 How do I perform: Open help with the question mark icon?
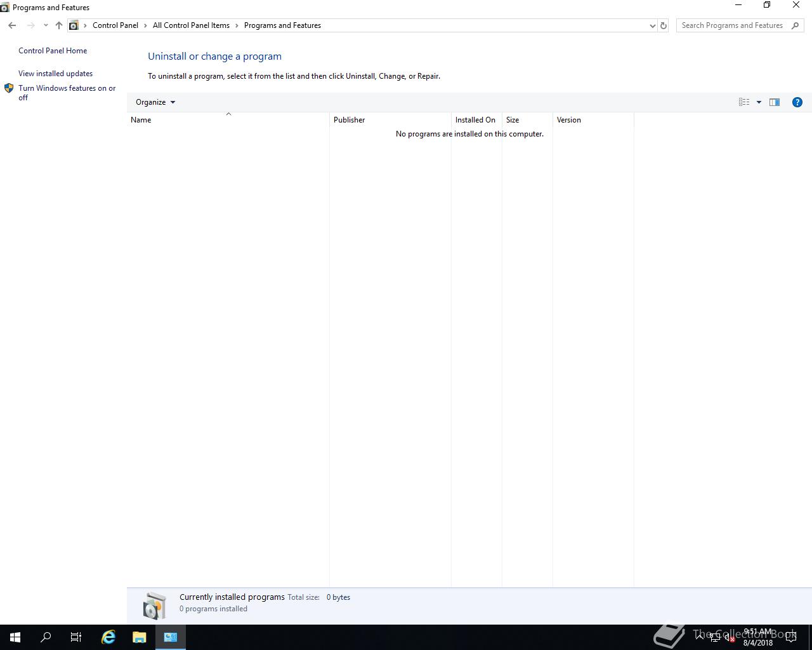click(x=797, y=102)
